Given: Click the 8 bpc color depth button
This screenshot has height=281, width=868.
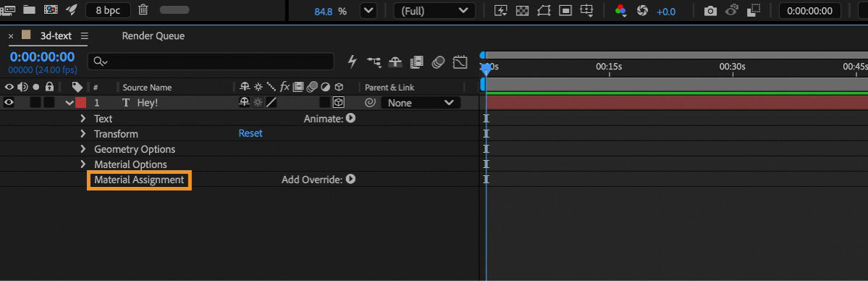Looking at the screenshot, I should (108, 10).
